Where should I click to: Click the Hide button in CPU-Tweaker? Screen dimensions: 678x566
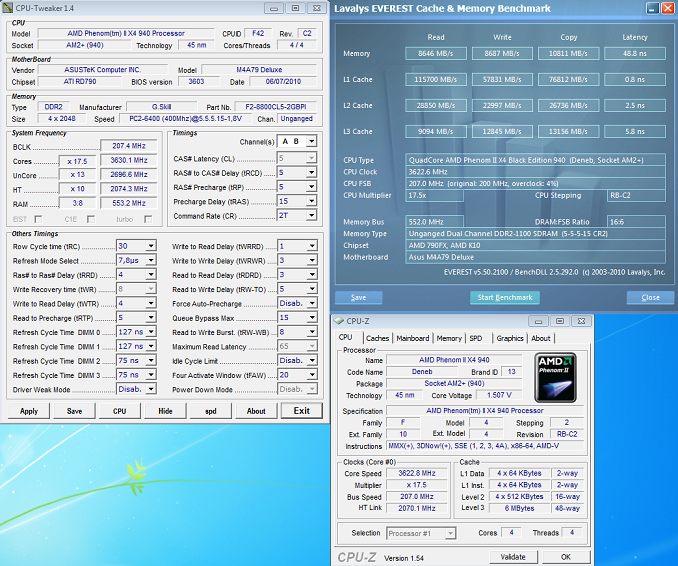[165, 411]
